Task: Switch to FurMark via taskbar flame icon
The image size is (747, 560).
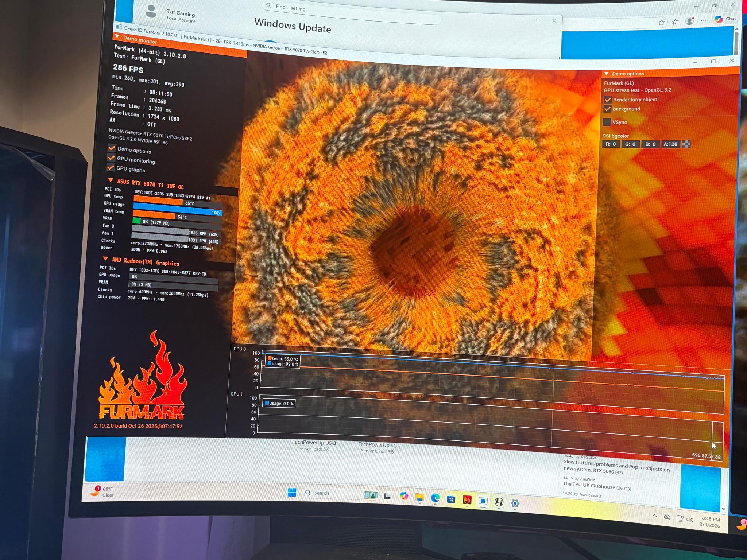Action: 467,500
